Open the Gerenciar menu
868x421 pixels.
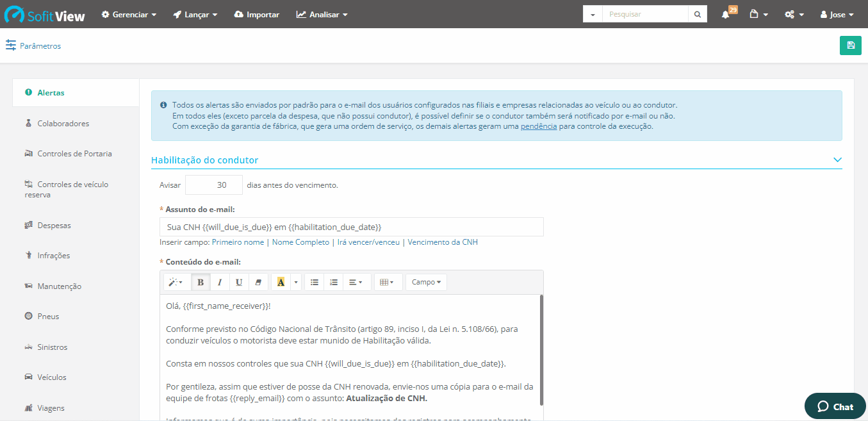[129, 14]
